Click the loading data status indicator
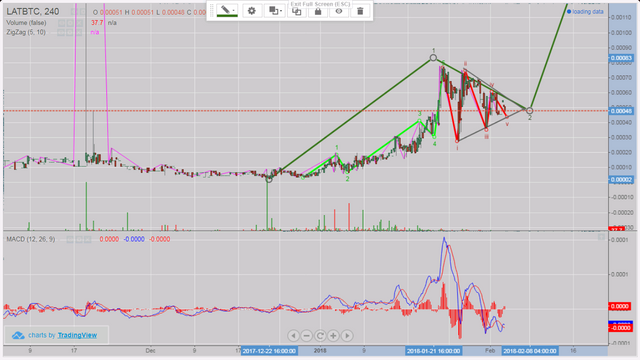The width and height of the screenshot is (640, 360). (585, 12)
